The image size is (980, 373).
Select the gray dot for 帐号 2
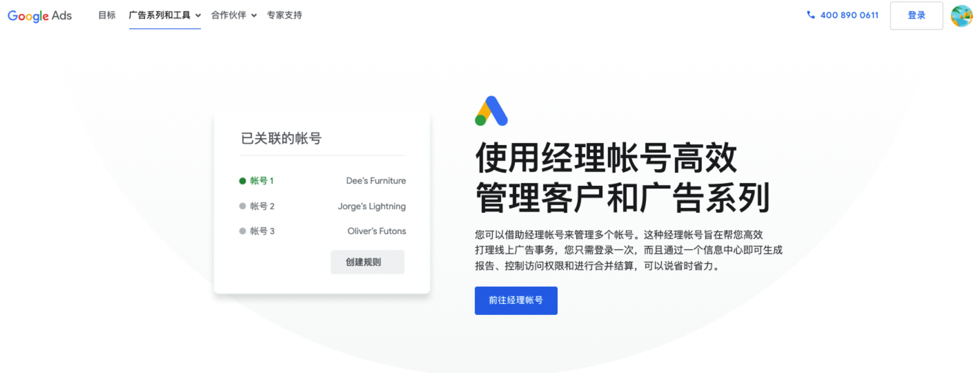coord(242,206)
